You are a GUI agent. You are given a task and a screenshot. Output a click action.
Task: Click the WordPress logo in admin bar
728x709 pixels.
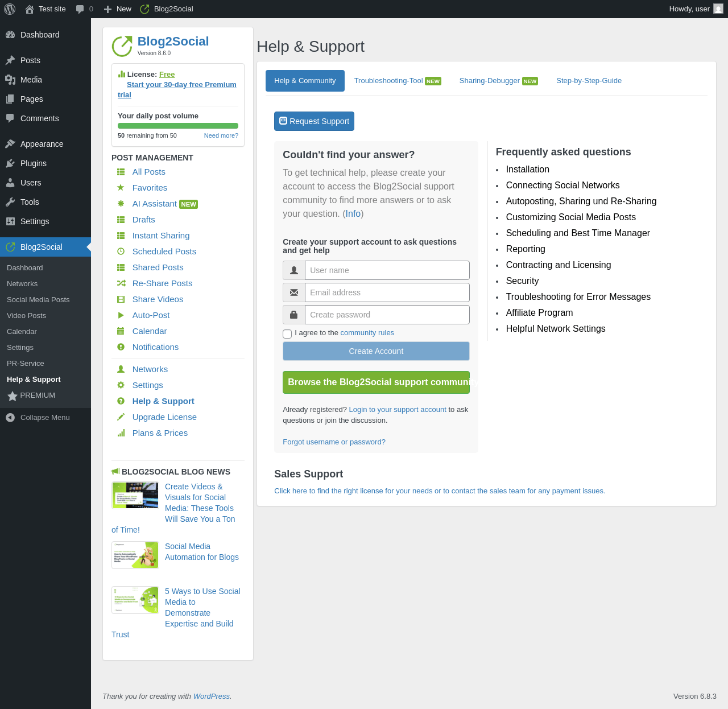[10, 9]
